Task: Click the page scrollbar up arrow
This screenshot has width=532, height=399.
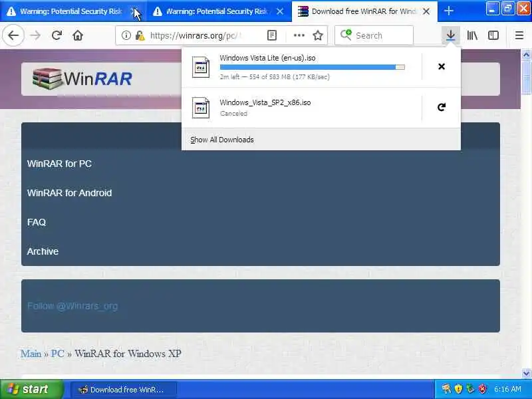Action: 526,55
